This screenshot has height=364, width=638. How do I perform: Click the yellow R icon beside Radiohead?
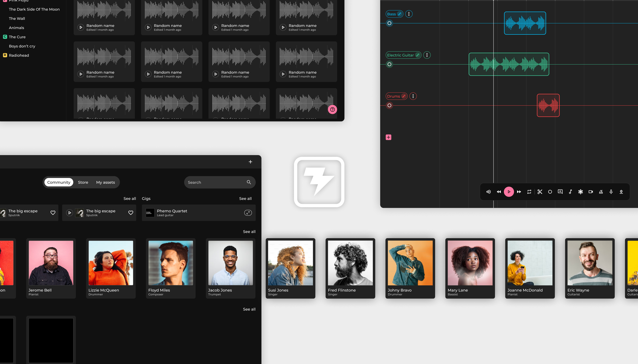tap(5, 55)
